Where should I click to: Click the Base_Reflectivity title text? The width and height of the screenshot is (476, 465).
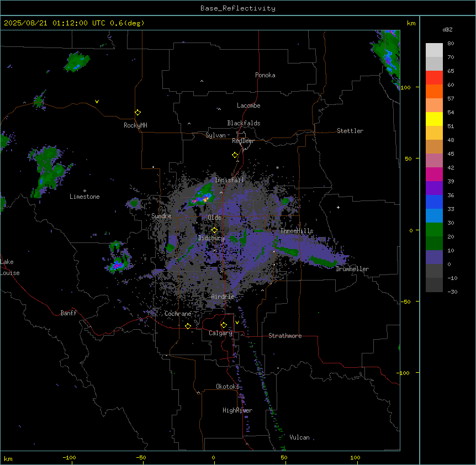pyautogui.click(x=238, y=8)
